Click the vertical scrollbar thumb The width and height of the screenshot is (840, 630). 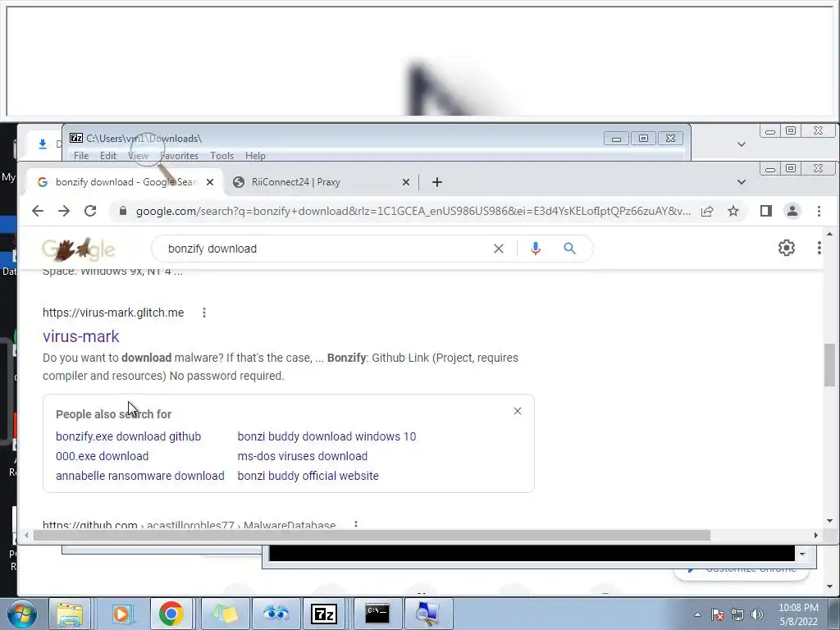coord(830,364)
